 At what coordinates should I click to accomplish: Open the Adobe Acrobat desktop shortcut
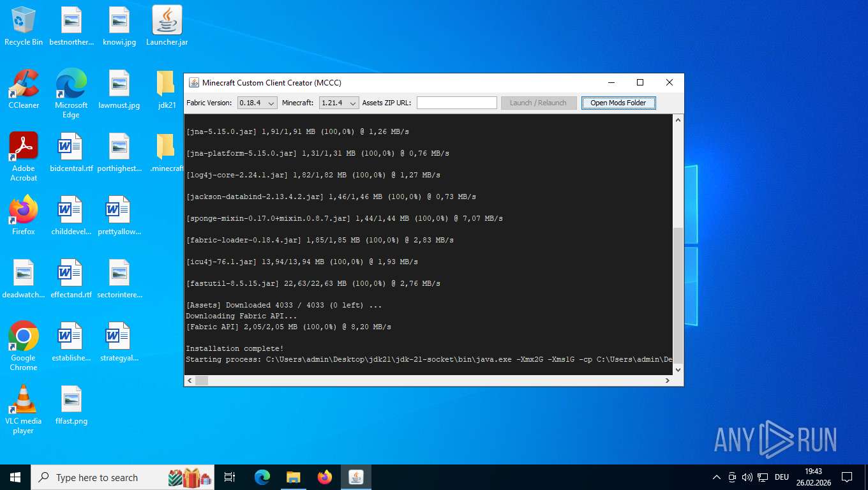pyautogui.click(x=24, y=157)
